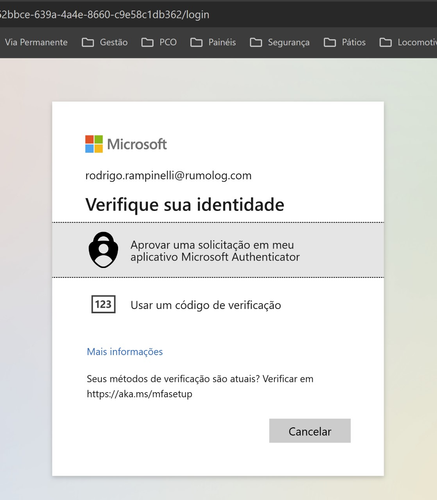Click the 123 verification code icon

click(x=103, y=304)
